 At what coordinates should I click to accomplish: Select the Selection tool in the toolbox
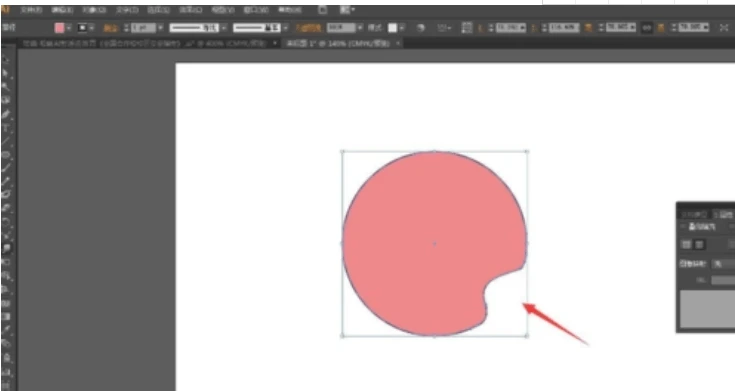(6, 61)
